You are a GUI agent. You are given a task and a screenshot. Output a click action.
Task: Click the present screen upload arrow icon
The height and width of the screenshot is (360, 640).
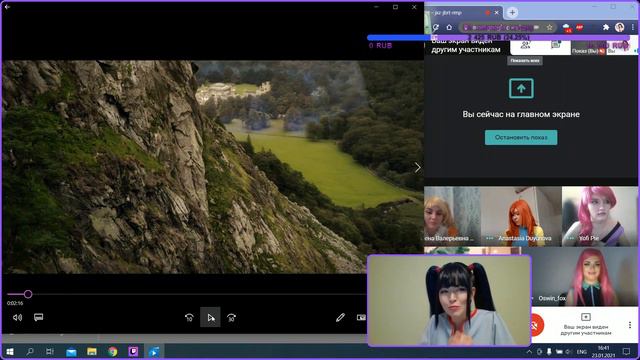[x=521, y=88]
